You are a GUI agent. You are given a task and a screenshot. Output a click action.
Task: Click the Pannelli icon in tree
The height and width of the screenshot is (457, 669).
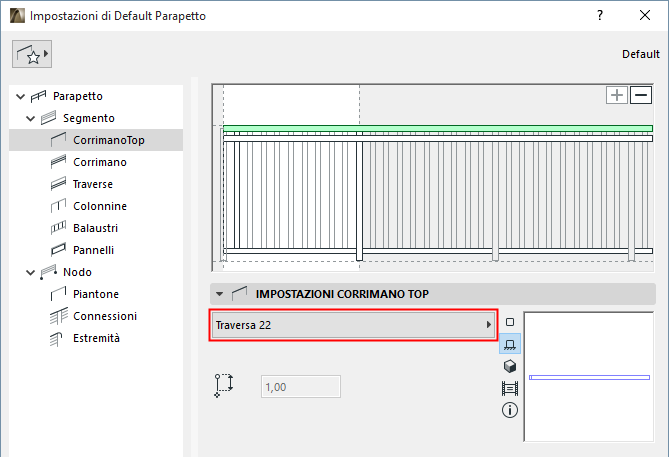tap(58, 250)
